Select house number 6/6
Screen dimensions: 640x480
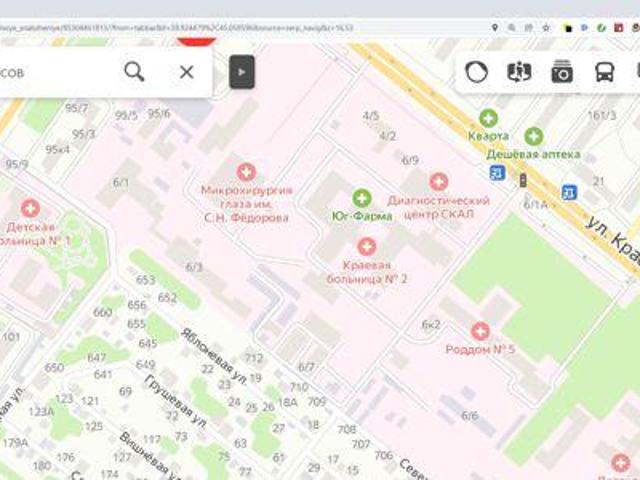point(469,416)
